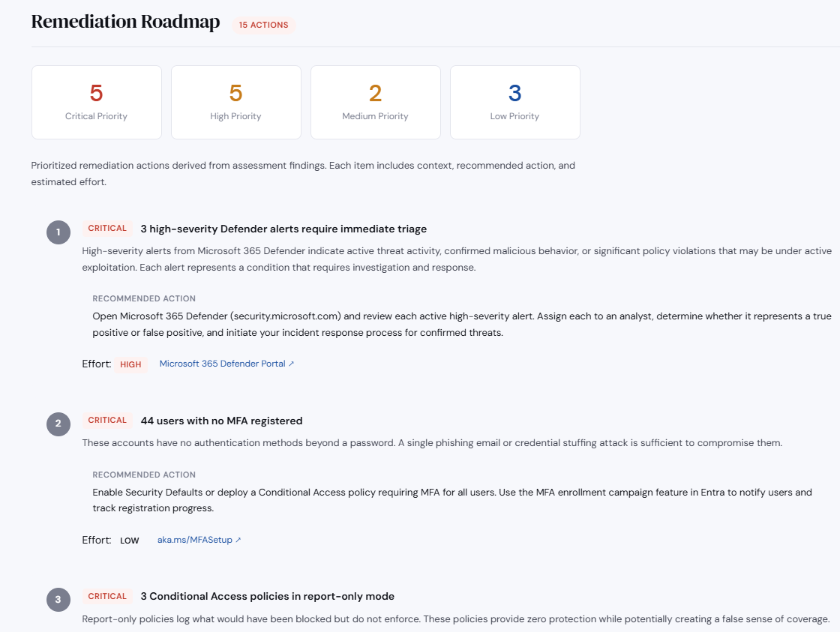Click the step number 1 circle
Screen dimensions: 840x632
point(58,232)
